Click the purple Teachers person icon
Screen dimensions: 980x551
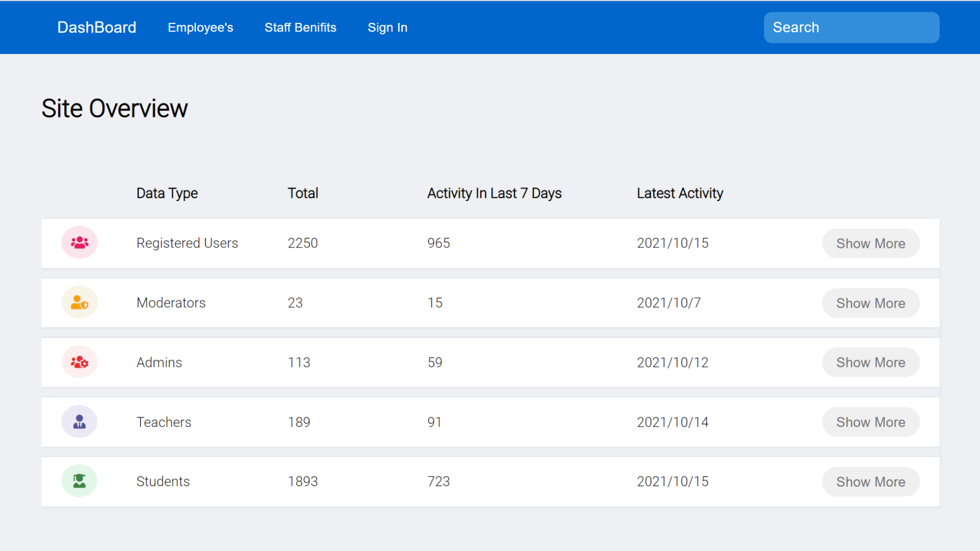coord(79,422)
